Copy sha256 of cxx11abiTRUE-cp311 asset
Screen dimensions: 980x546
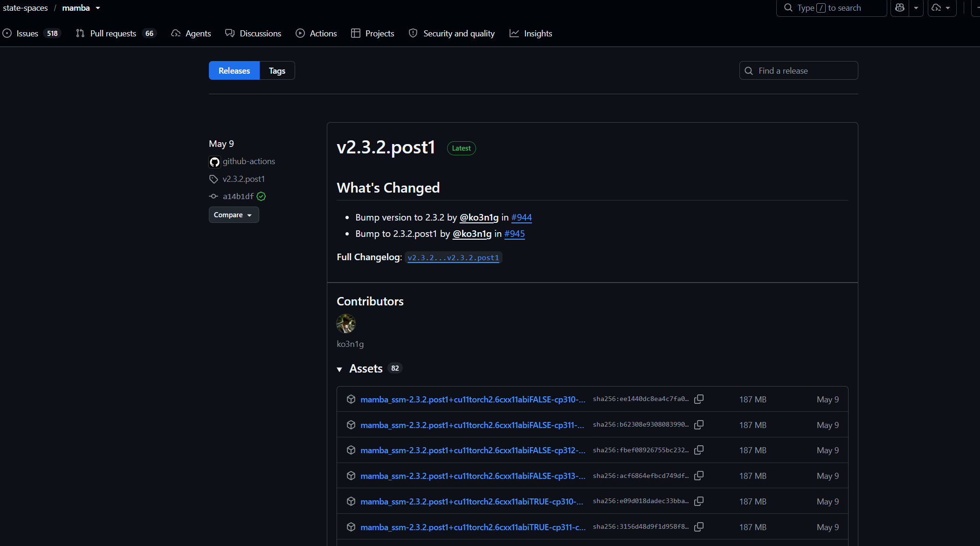(x=699, y=527)
